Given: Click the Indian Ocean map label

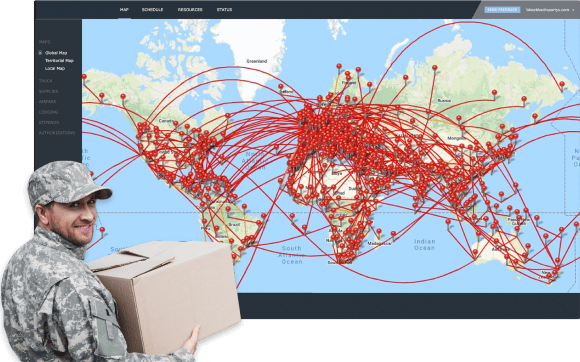Looking at the screenshot, I should [425, 244].
